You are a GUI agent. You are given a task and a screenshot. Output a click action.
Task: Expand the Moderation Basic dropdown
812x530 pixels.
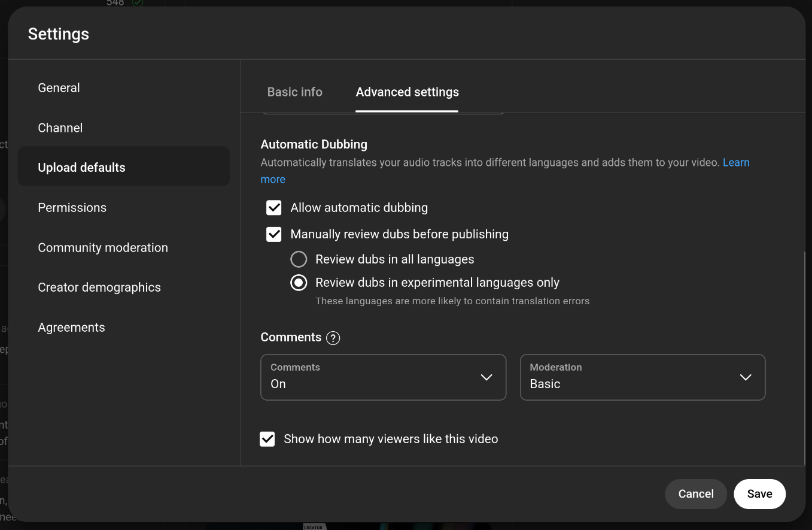[x=642, y=377]
